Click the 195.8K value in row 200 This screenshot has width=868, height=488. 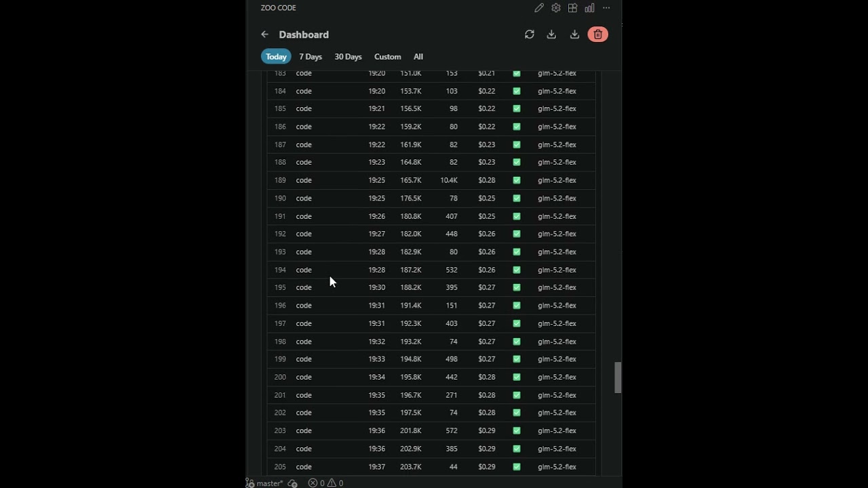(x=411, y=377)
